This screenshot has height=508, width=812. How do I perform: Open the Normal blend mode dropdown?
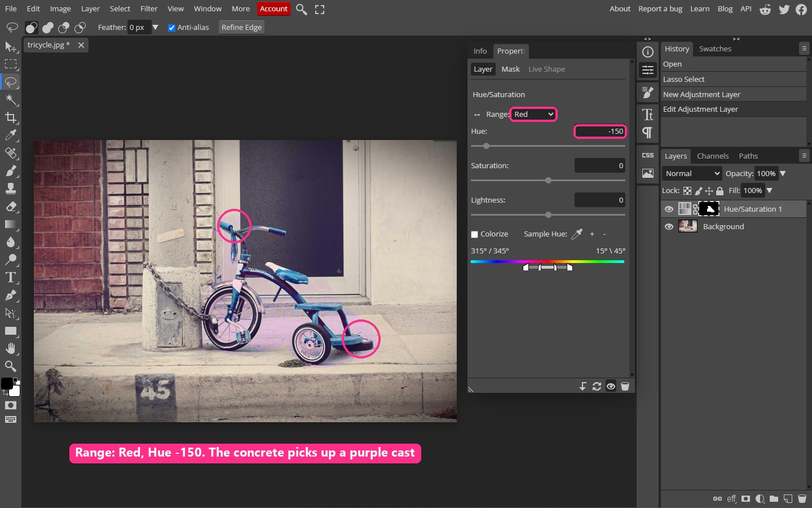(x=692, y=173)
